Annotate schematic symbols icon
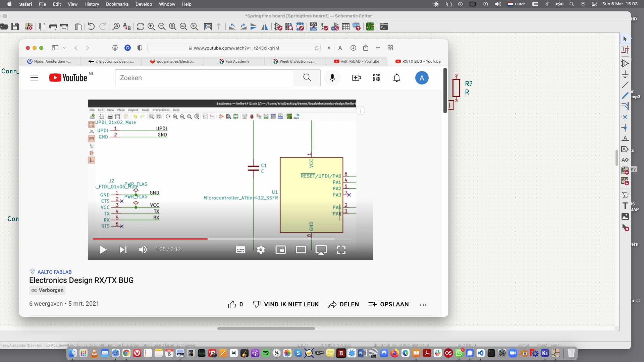Viewport: 644px width, 362px height. coord(314,26)
